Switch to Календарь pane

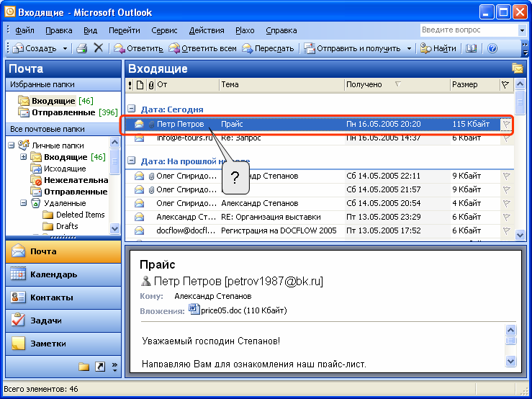(63, 274)
